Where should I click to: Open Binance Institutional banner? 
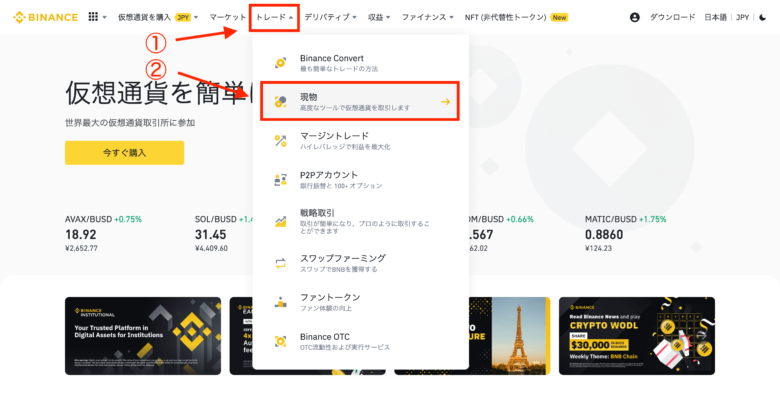(143, 336)
